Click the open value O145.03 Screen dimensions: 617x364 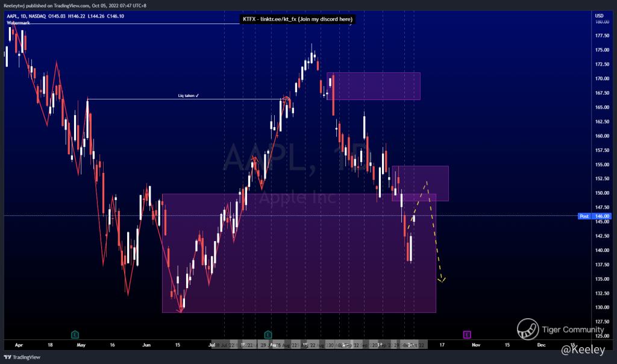pos(57,16)
